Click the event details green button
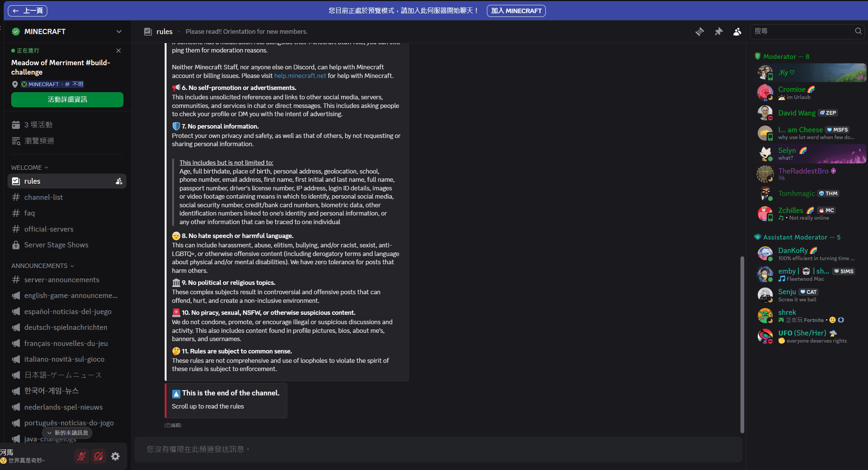868x470 pixels. point(67,99)
